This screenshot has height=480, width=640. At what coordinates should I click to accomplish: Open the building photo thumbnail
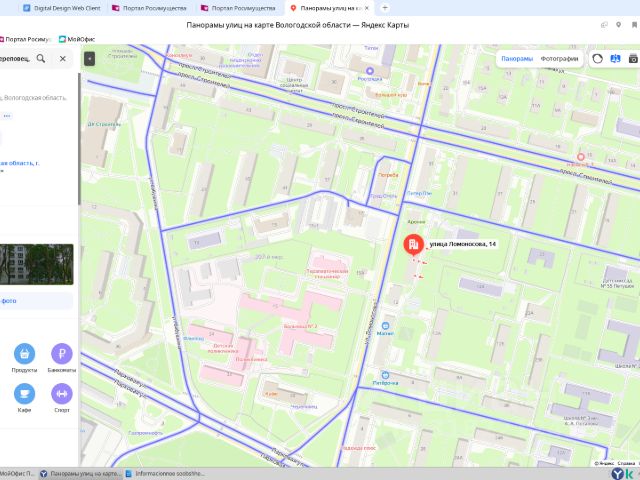[37, 264]
